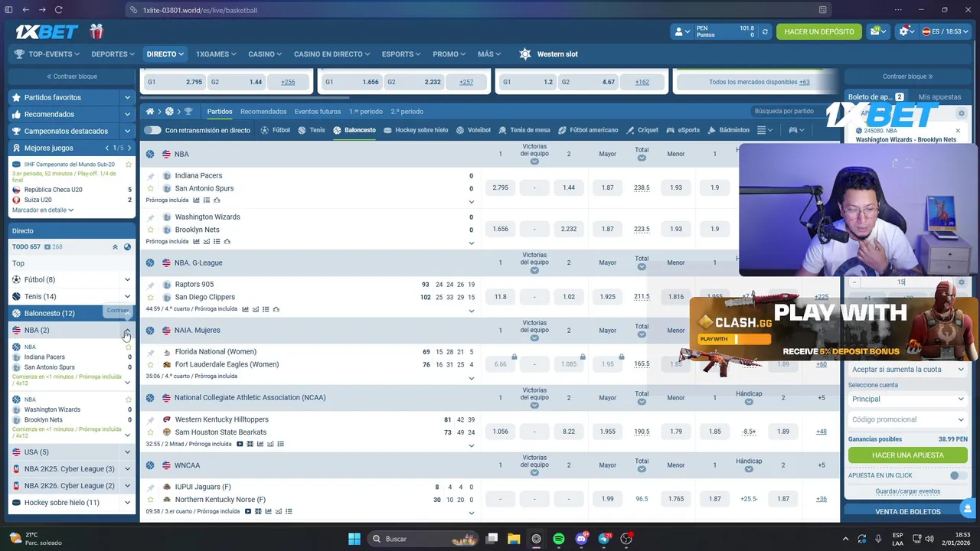Open bet slip settings gear
Screen dimensions: 980x551
point(962,113)
